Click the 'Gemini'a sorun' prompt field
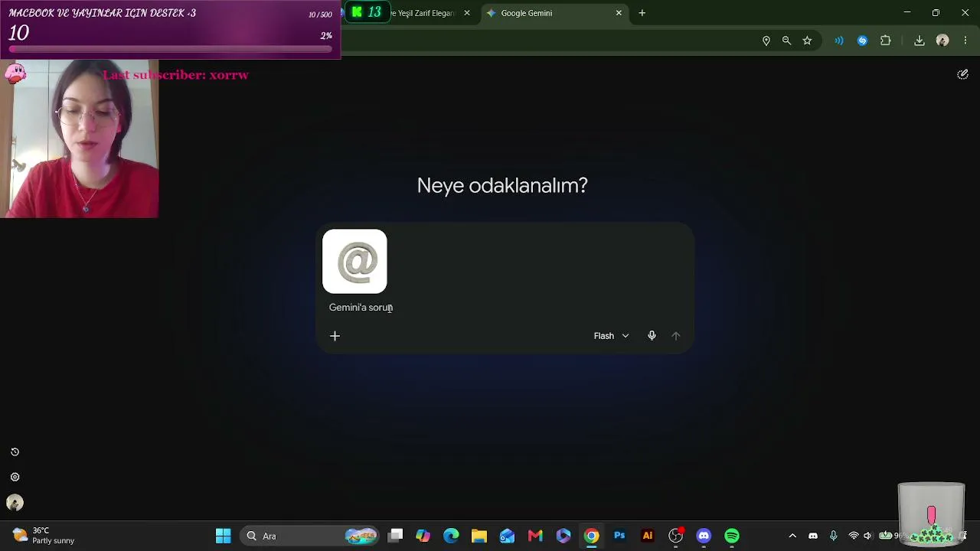Screen dimensions: 980x551 click(x=505, y=308)
